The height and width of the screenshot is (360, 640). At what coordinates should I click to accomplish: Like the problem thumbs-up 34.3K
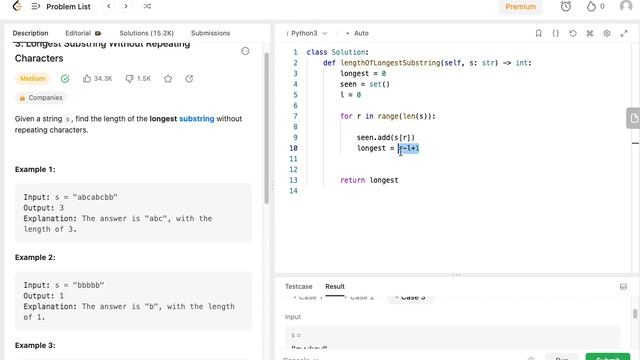[97, 78]
